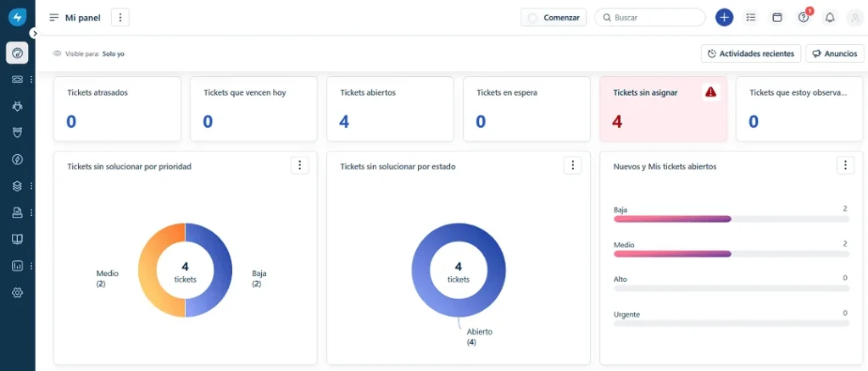Open the Mi panel options three-dot menu
Viewport: 868px width, 371px height.
120,18
